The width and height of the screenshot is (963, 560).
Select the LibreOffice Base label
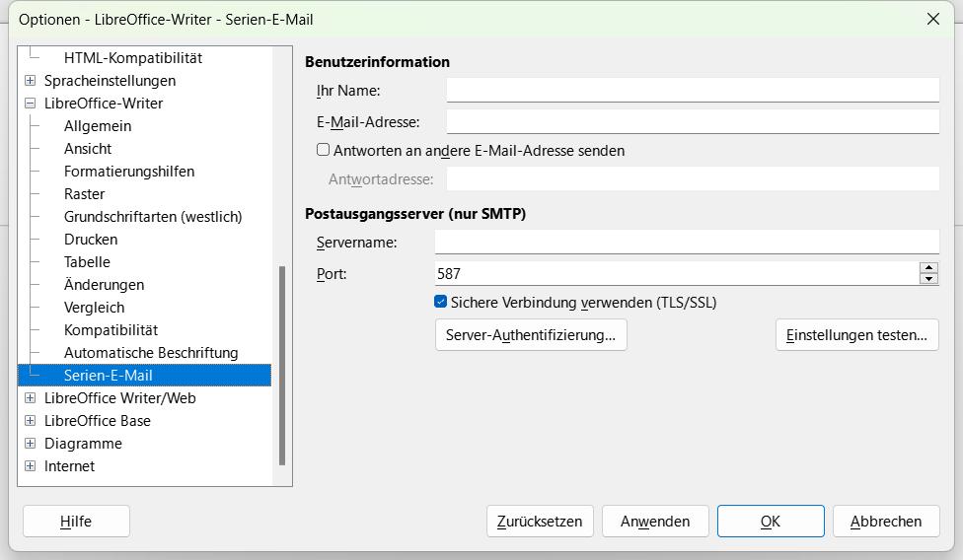[x=97, y=421]
